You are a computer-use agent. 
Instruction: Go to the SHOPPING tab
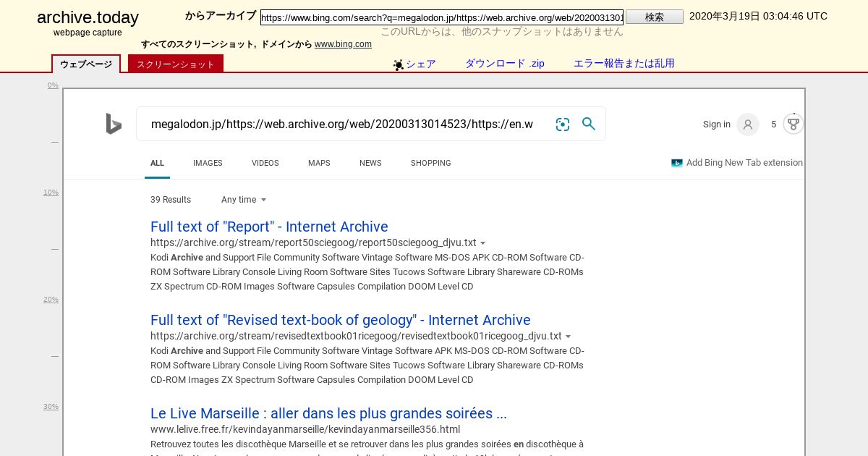431,163
